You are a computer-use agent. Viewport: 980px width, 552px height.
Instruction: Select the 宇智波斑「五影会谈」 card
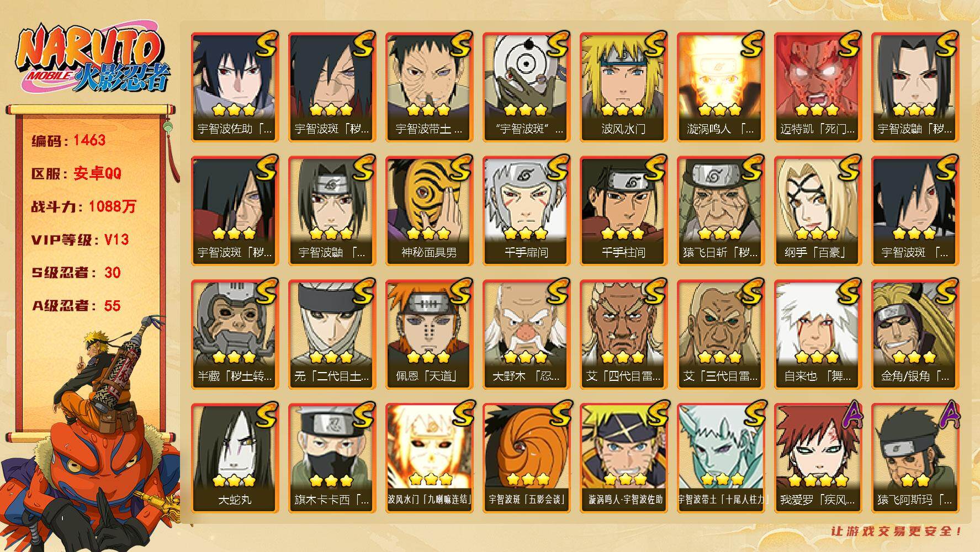click(x=526, y=458)
